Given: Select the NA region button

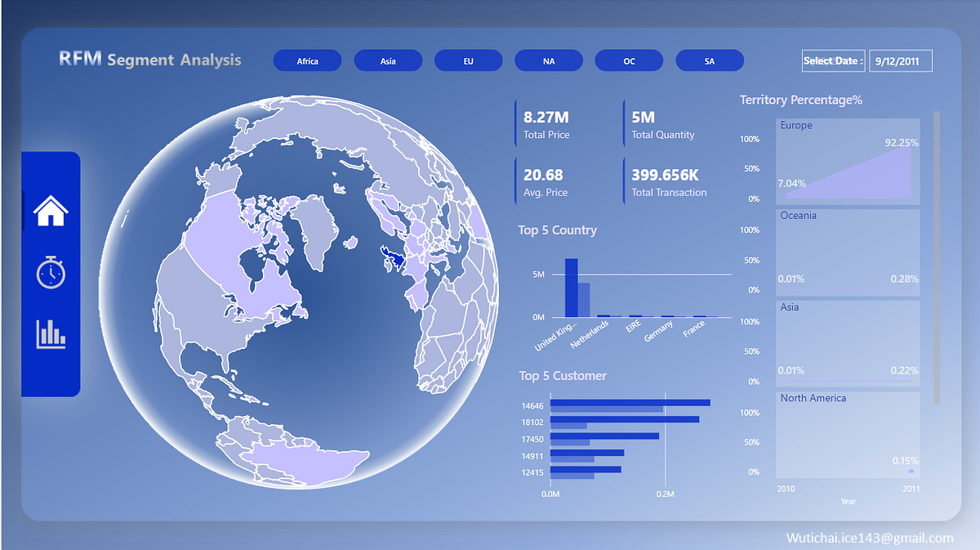Looking at the screenshot, I should click(x=549, y=60).
